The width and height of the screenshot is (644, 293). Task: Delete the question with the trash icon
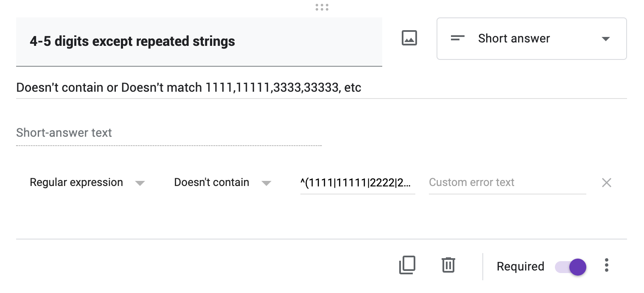pos(448,265)
